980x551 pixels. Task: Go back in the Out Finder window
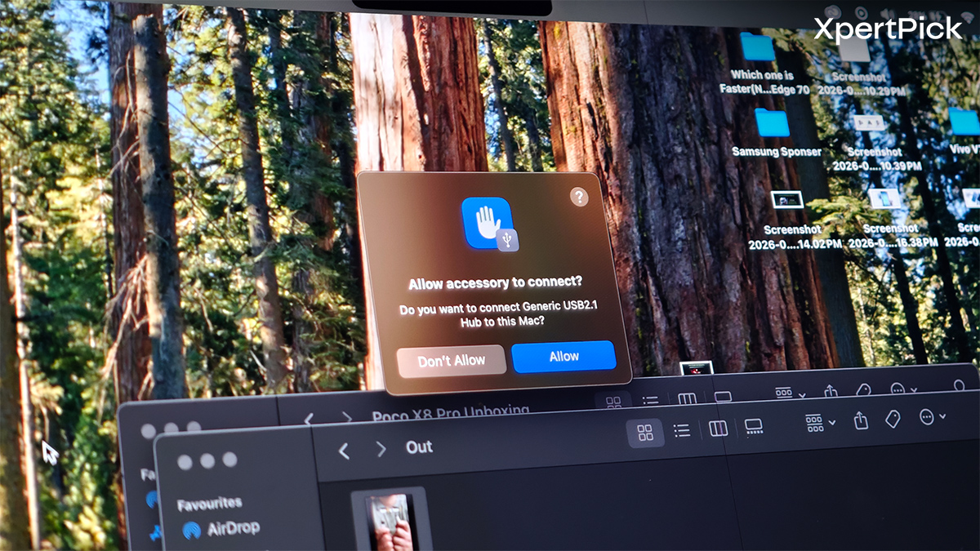(x=344, y=451)
